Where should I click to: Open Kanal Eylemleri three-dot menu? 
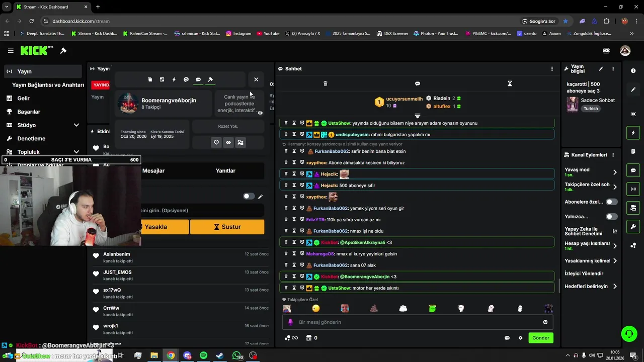pyautogui.click(x=613, y=155)
